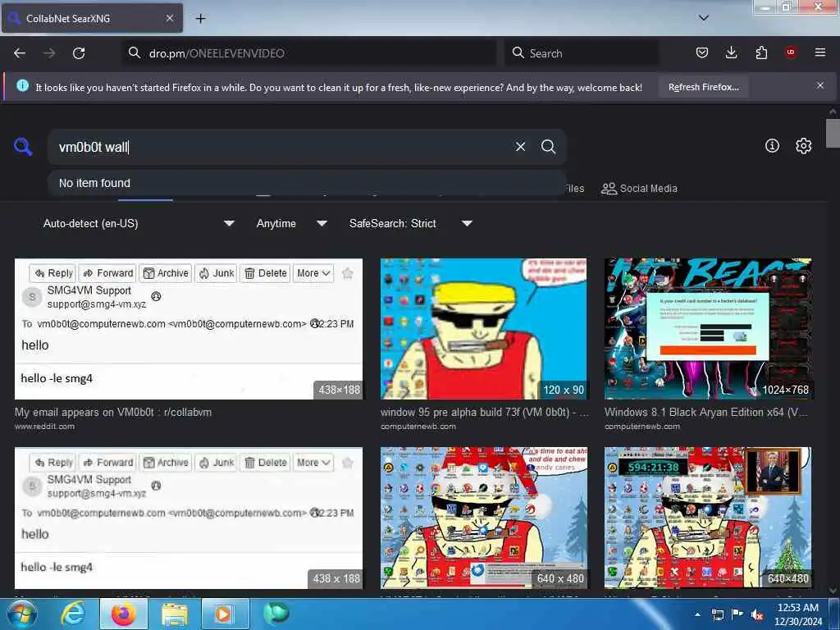Click the address bar showing dro.pm/ONEELEVENVIDEO
Viewport: 840px width, 630px height.
pyautogui.click(x=309, y=53)
